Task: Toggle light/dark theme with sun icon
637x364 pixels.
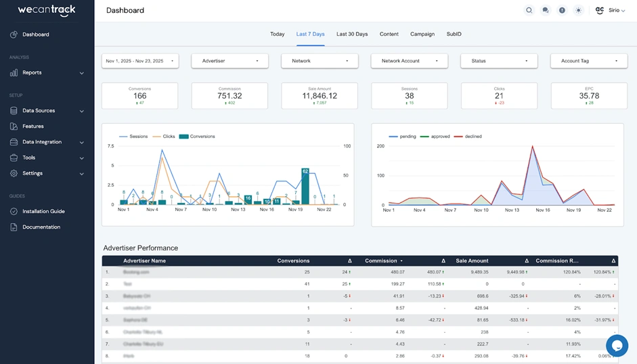Action: click(x=578, y=11)
